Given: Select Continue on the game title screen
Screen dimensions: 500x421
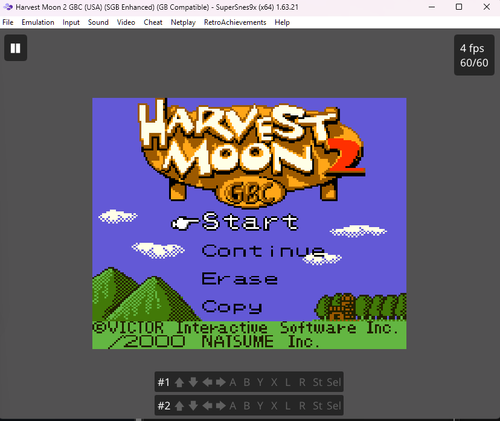Looking at the screenshot, I should click(263, 251).
